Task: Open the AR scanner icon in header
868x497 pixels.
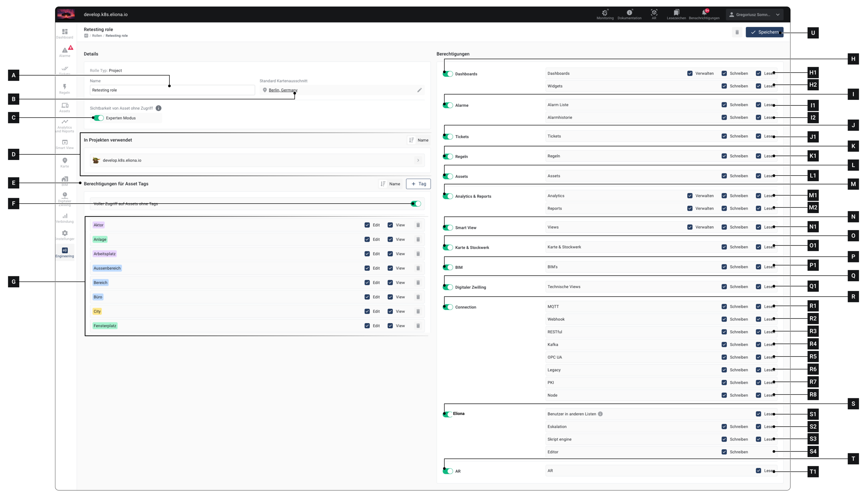Action: [x=654, y=13]
